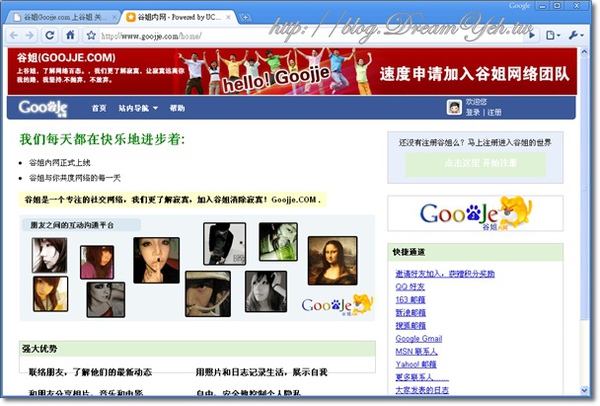Click the green 我们每天都在快乐地进步着 heading
This screenshot has height=406, width=600.
point(103,139)
